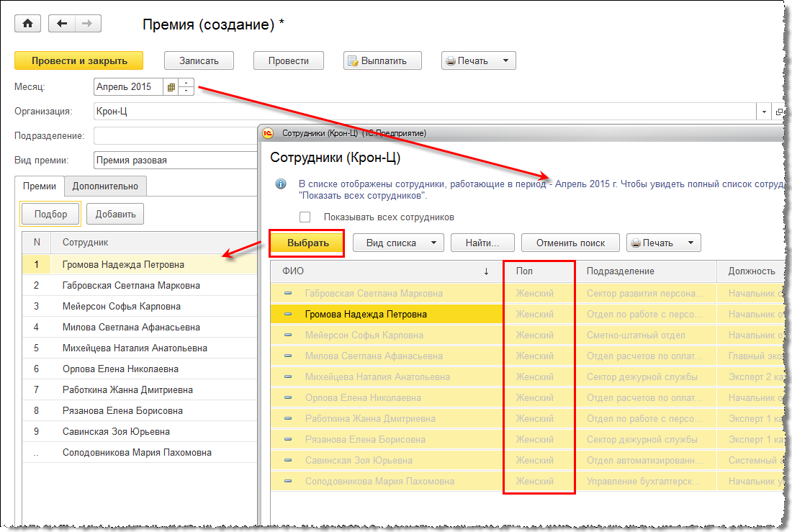This screenshot has width=792, height=532.
Task: Click Провести и закрыть button
Action: point(79,61)
